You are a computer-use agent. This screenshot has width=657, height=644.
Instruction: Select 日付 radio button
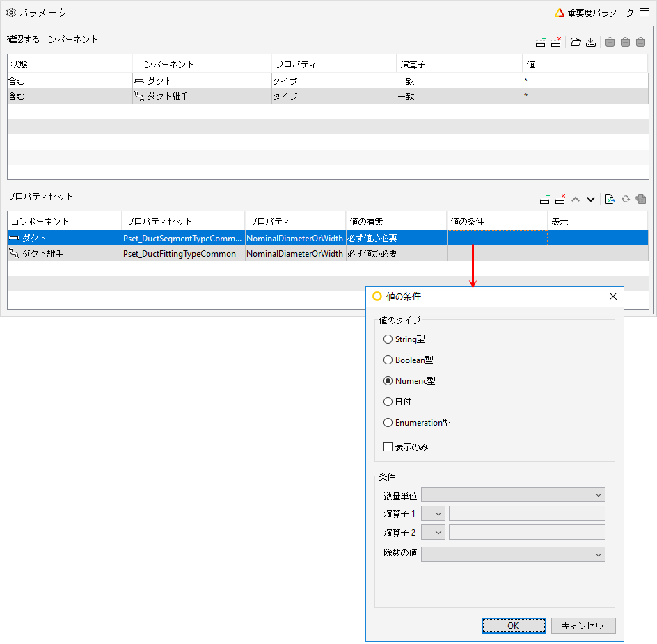(x=388, y=402)
